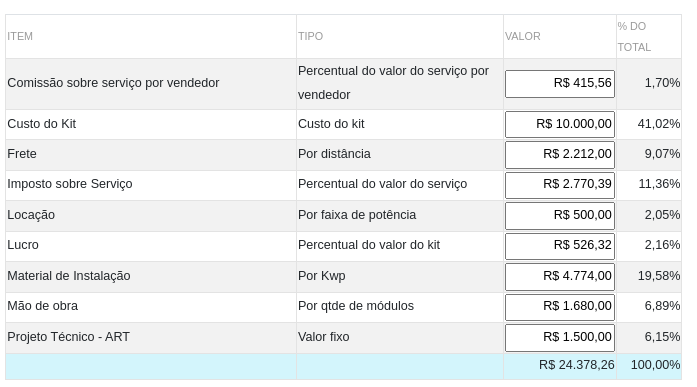The image size is (697, 387).
Task: Edit the Frete value R$ 2.212,00
Action: click(x=560, y=155)
